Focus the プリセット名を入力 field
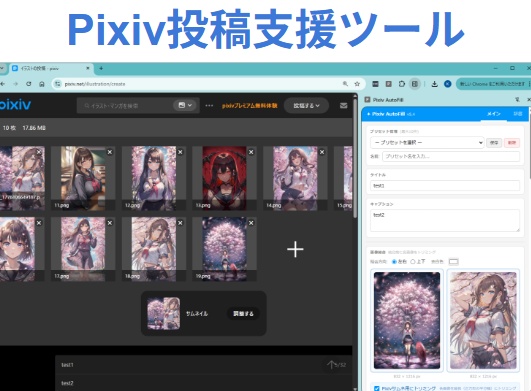The width and height of the screenshot is (531, 391). [451, 156]
